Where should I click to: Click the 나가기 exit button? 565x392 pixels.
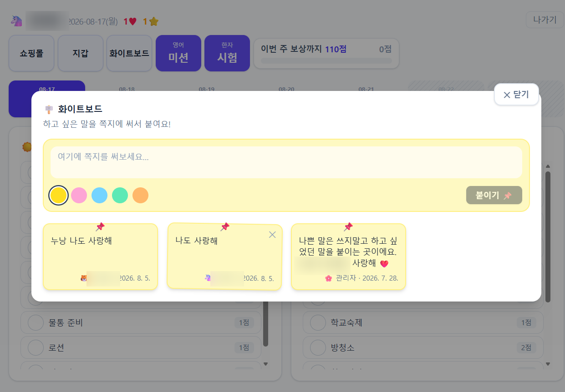coord(545,20)
